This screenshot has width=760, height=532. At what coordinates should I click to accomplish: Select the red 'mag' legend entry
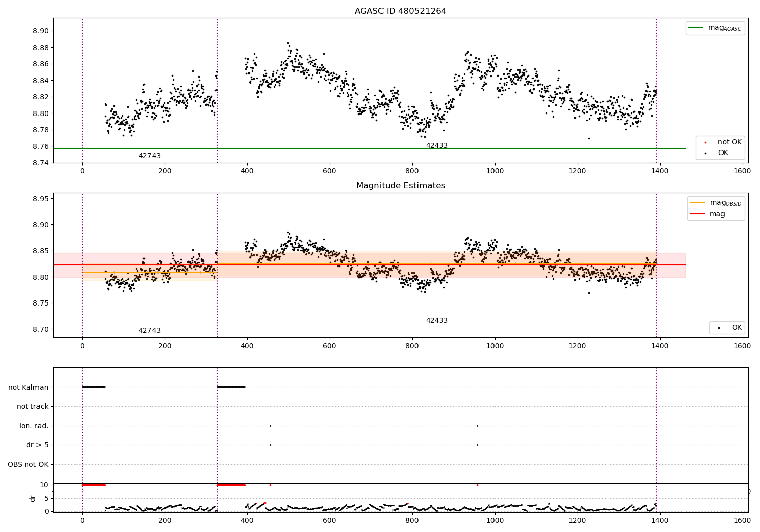coord(708,214)
